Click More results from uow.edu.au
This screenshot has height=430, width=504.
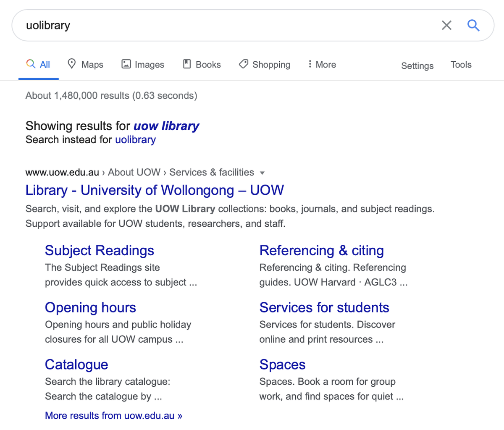pyautogui.click(x=113, y=416)
